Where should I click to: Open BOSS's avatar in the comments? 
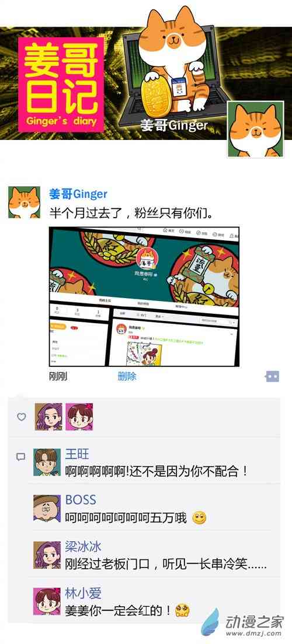click(47, 509)
